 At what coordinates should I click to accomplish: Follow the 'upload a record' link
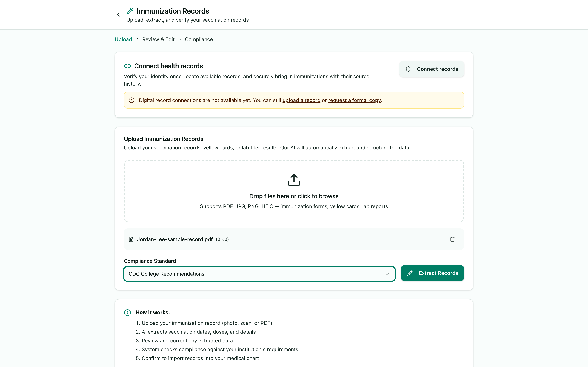coord(301,100)
